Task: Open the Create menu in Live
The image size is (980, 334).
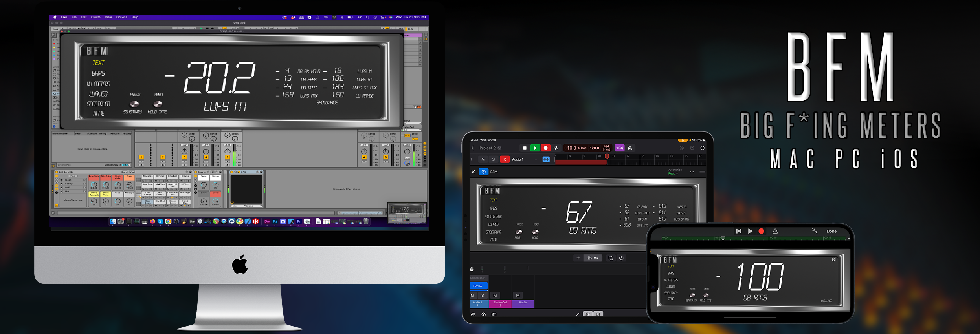Action: pyautogui.click(x=95, y=17)
